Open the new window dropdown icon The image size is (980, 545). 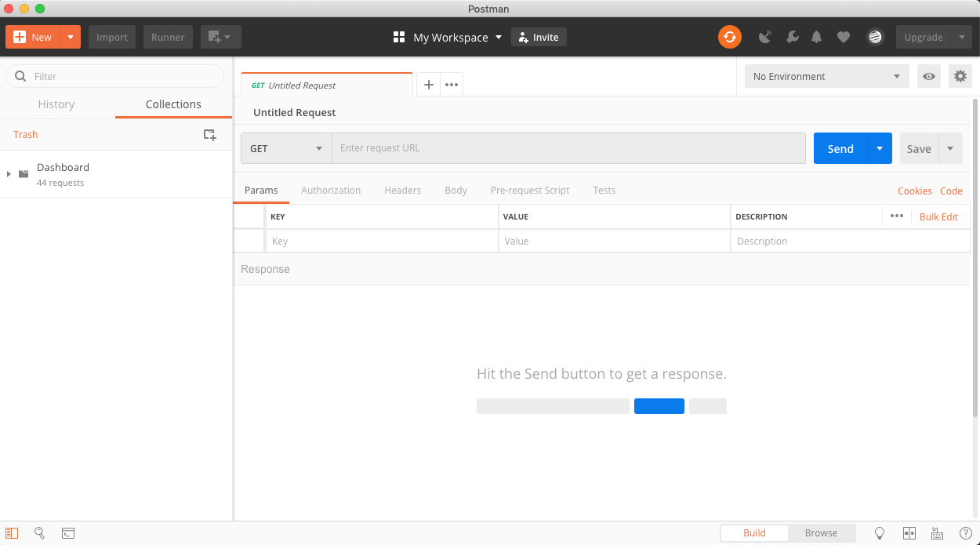(x=220, y=37)
